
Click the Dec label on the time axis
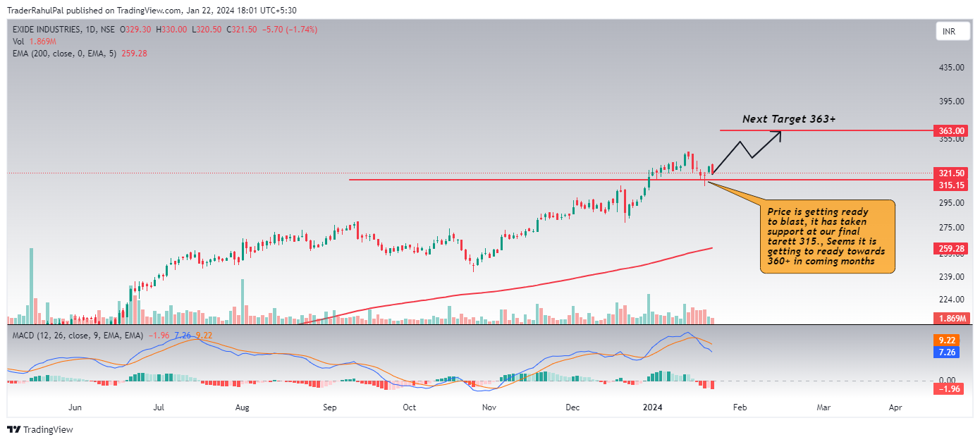[x=572, y=407]
